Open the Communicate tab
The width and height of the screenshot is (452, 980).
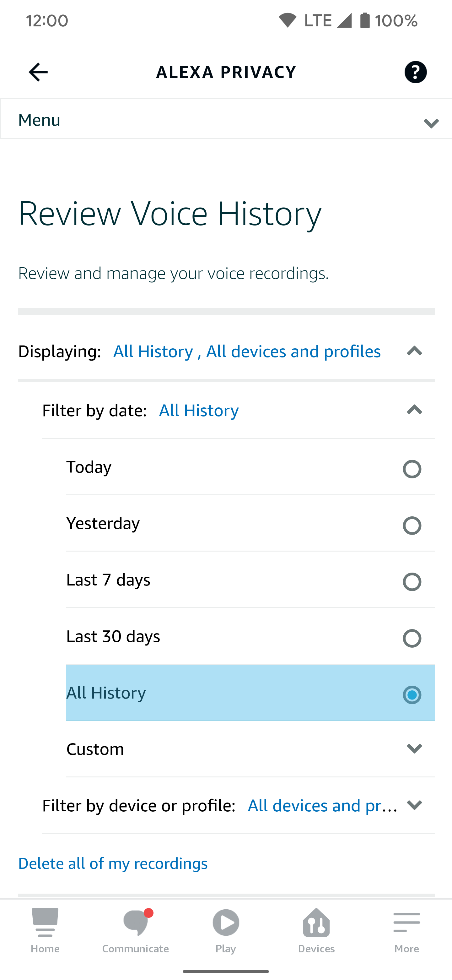click(135, 931)
